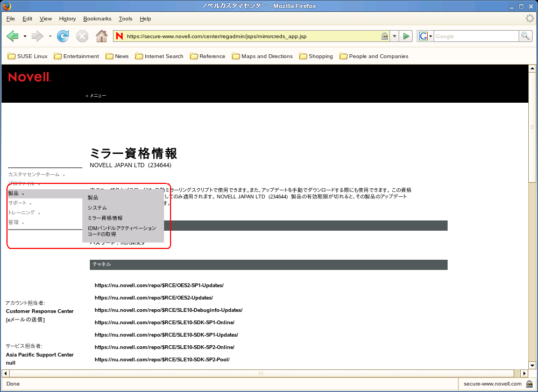
Task: Click the Reload page icon
Action: pyautogui.click(x=63, y=36)
